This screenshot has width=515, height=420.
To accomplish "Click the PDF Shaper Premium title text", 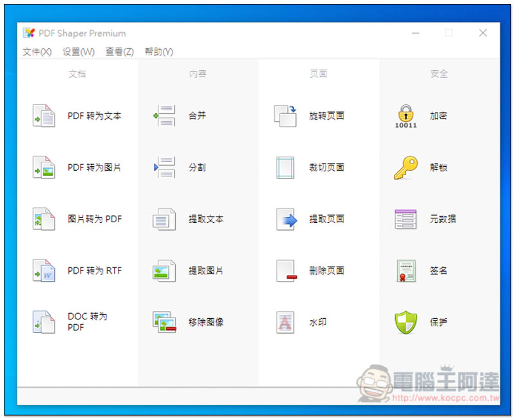I will click(x=82, y=33).
